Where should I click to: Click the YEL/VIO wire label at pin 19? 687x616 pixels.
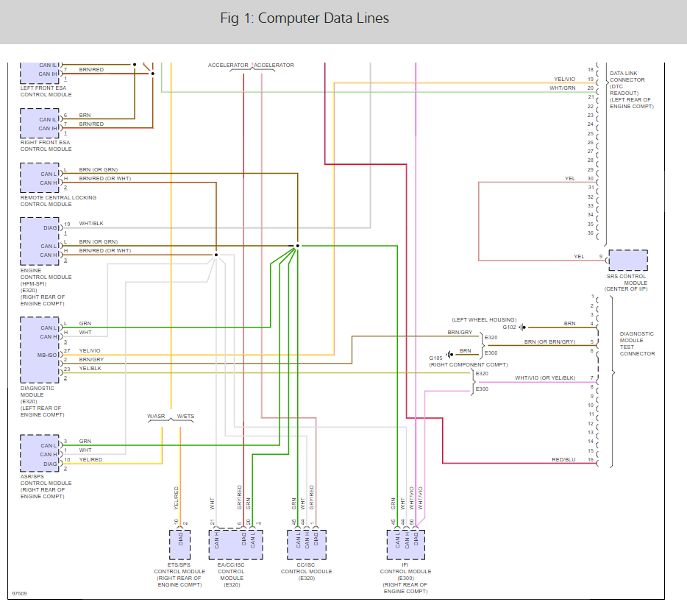(x=564, y=79)
